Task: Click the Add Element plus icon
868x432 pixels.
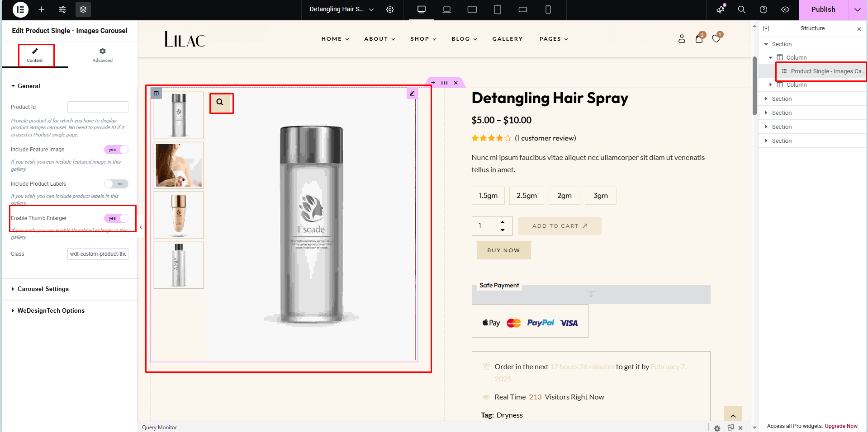Action: point(42,9)
